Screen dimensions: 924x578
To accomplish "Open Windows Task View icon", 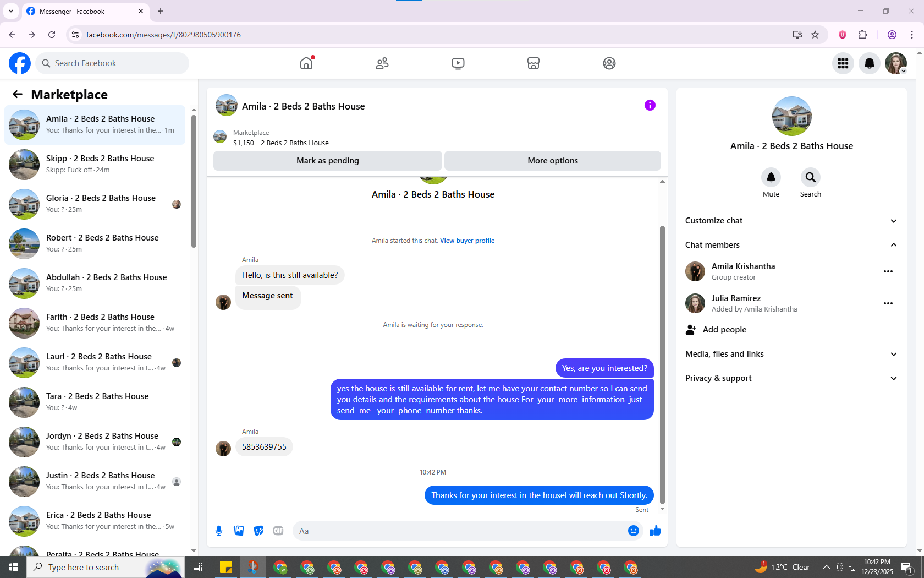I will click(198, 567).
